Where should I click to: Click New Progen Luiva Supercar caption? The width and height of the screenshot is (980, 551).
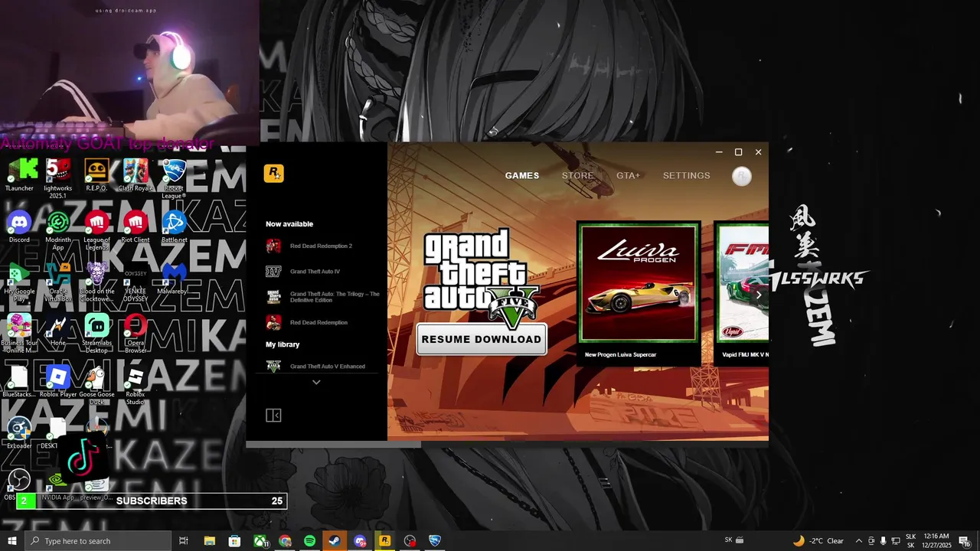[620, 355]
